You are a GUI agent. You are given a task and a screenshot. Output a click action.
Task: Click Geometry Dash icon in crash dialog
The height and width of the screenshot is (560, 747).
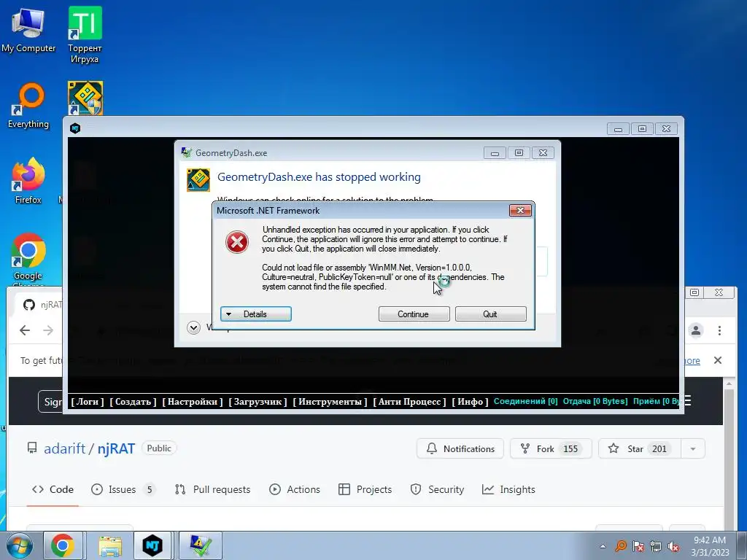pyautogui.click(x=198, y=180)
